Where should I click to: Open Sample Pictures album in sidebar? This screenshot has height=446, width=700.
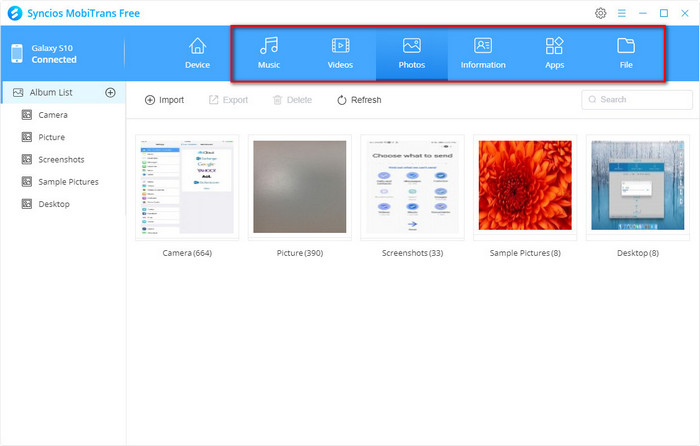[68, 182]
